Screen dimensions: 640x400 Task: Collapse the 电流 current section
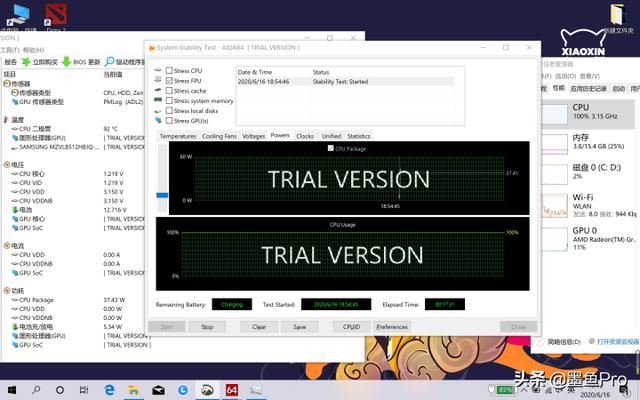tap(7, 245)
